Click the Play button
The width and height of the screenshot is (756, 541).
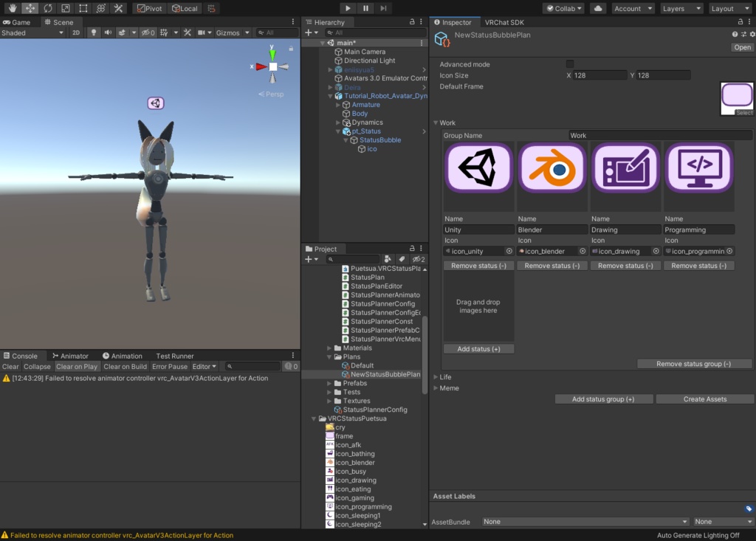tap(348, 8)
